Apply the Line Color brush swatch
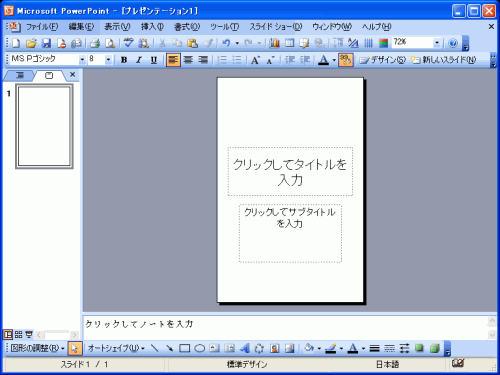 click(x=330, y=348)
